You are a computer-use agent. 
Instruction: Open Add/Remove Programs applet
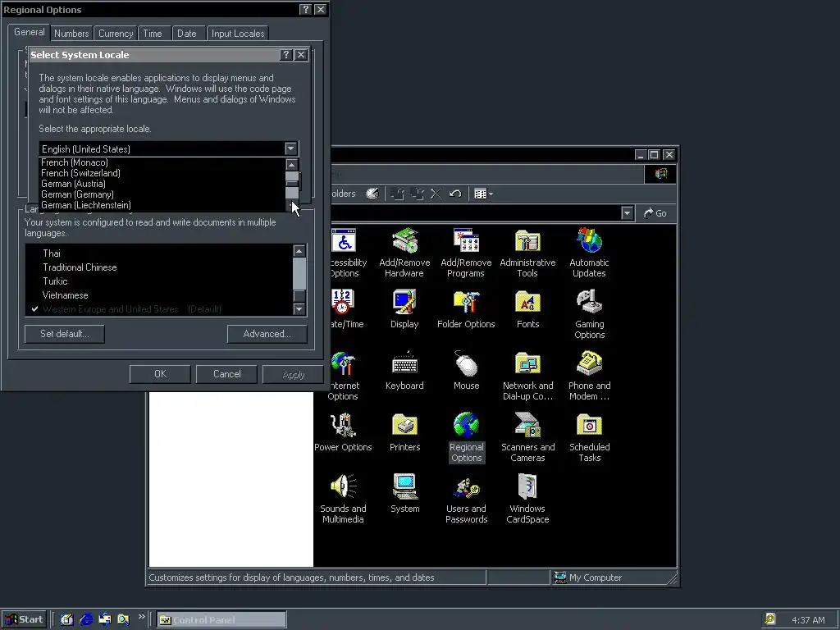coord(466,253)
